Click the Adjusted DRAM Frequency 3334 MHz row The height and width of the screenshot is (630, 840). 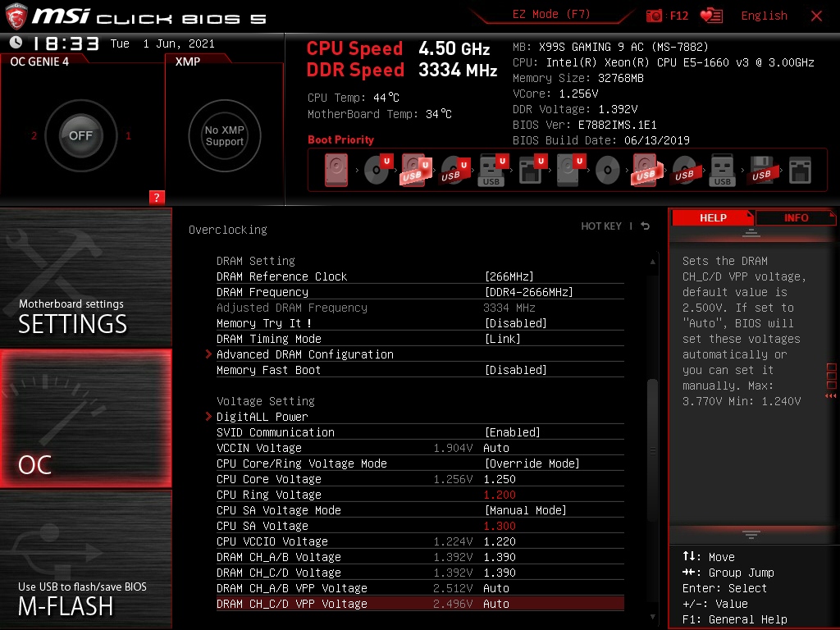point(420,308)
